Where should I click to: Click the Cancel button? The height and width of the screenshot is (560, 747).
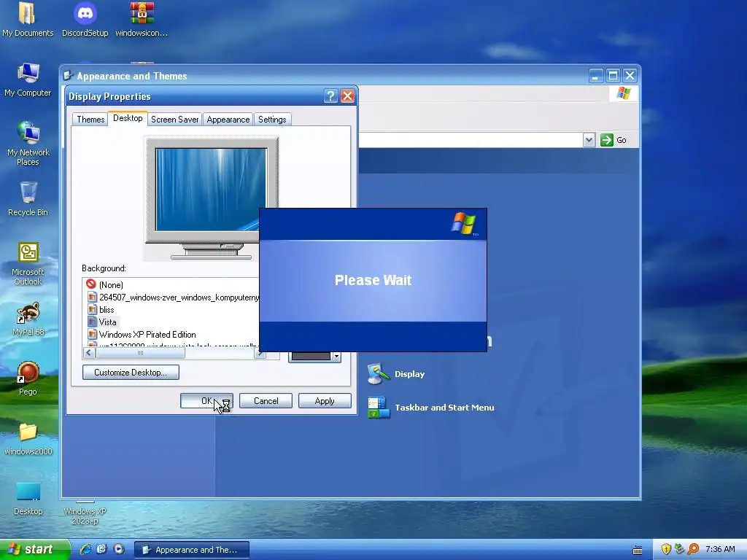coord(266,401)
